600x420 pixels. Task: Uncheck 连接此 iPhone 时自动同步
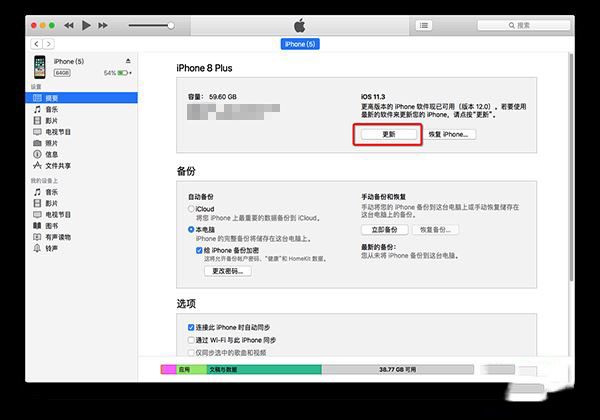192,327
